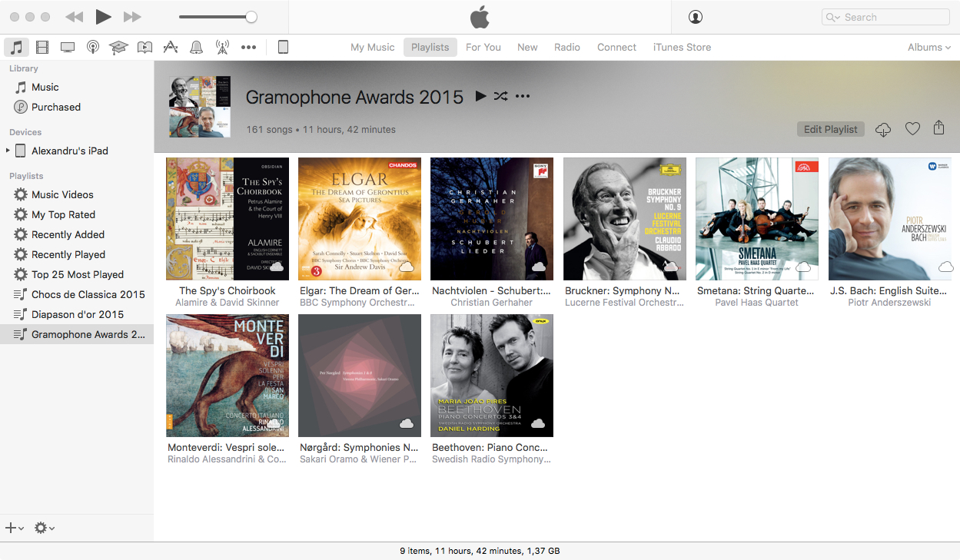
Task: Open the account user icon
Action: (696, 17)
